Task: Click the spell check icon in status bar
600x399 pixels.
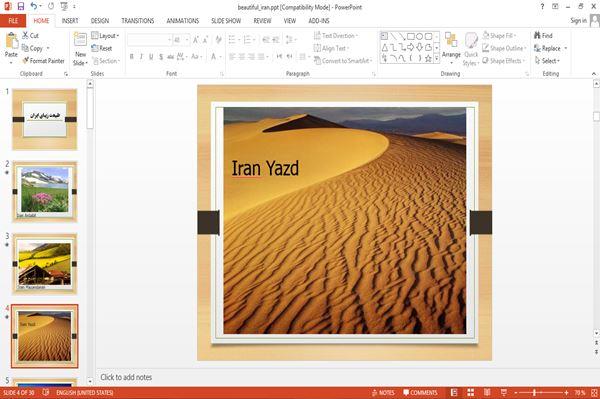Action: pos(46,392)
